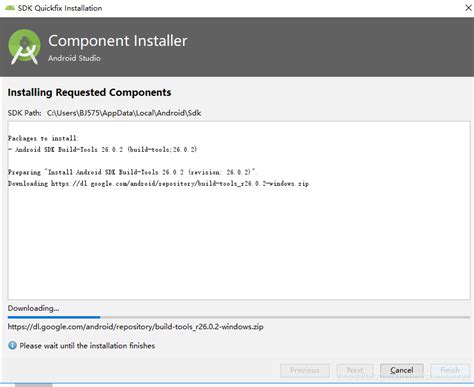The image size is (474, 387).
Task: Click the Component Installer header title
Action: (x=118, y=41)
